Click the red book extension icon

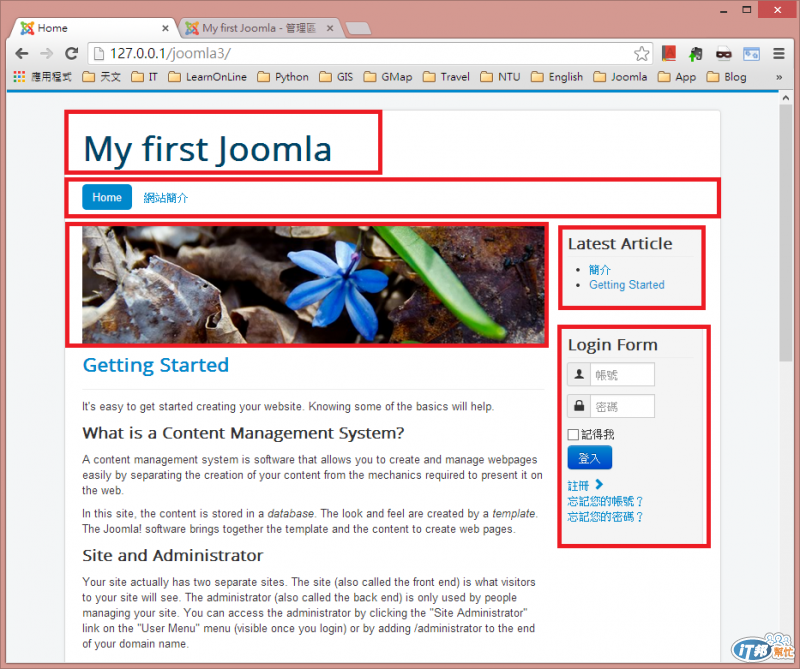click(669, 53)
